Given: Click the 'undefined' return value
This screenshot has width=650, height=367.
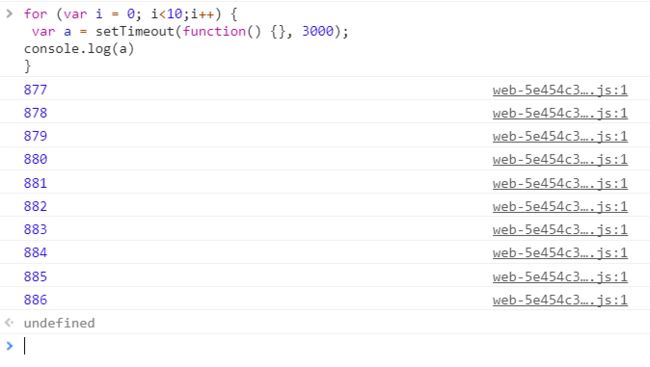Looking at the screenshot, I should click(59, 323).
